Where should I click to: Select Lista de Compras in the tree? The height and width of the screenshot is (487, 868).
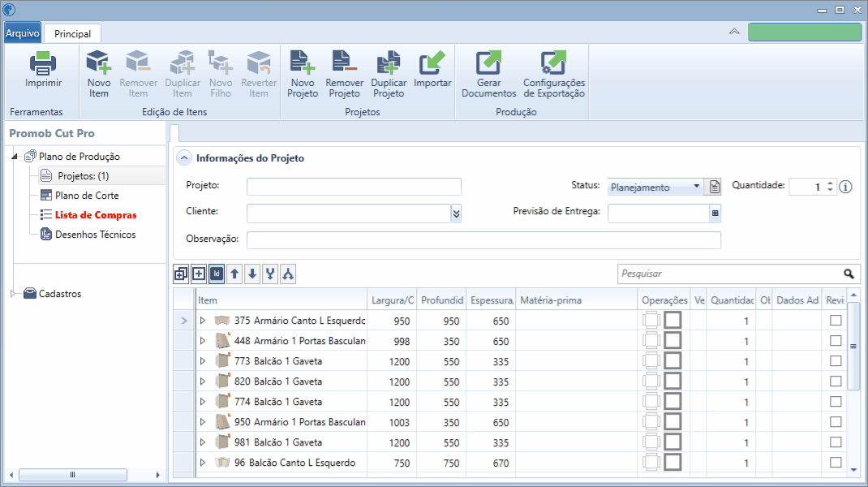coord(96,215)
